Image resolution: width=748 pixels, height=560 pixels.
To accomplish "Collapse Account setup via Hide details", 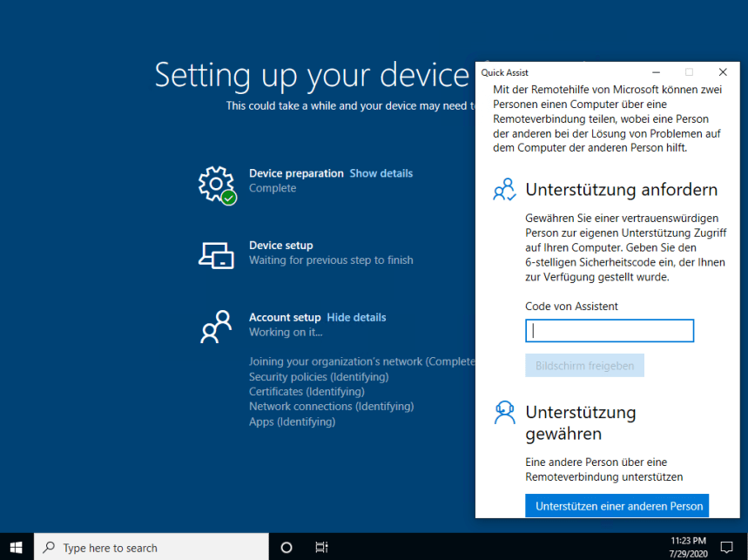I will click(356, 317).
